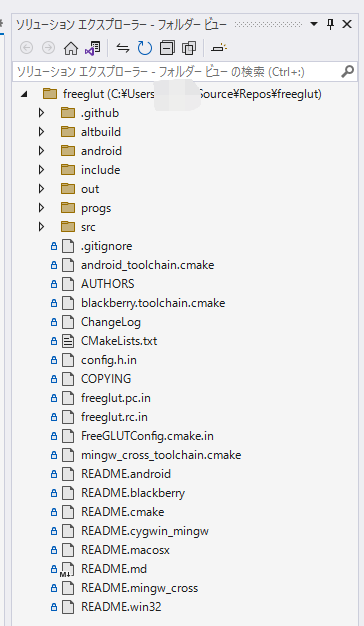Switch between solutions and folder view icon

(x=93, y=48)
